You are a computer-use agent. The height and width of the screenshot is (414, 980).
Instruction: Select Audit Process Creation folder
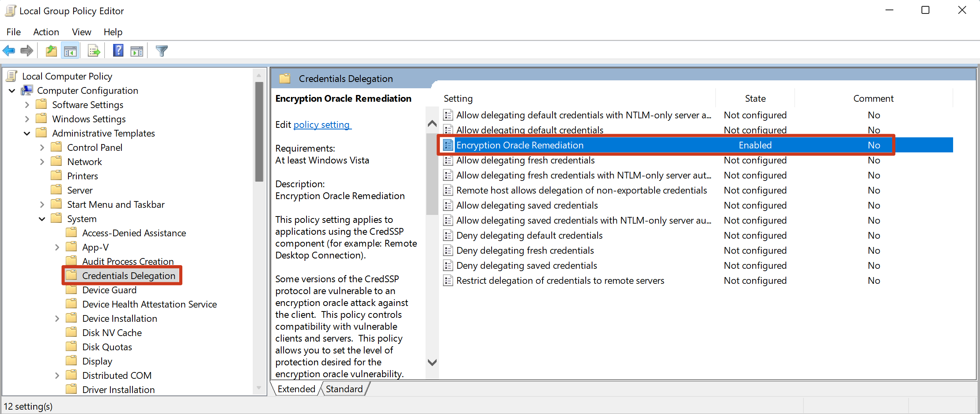pos(128,261)
